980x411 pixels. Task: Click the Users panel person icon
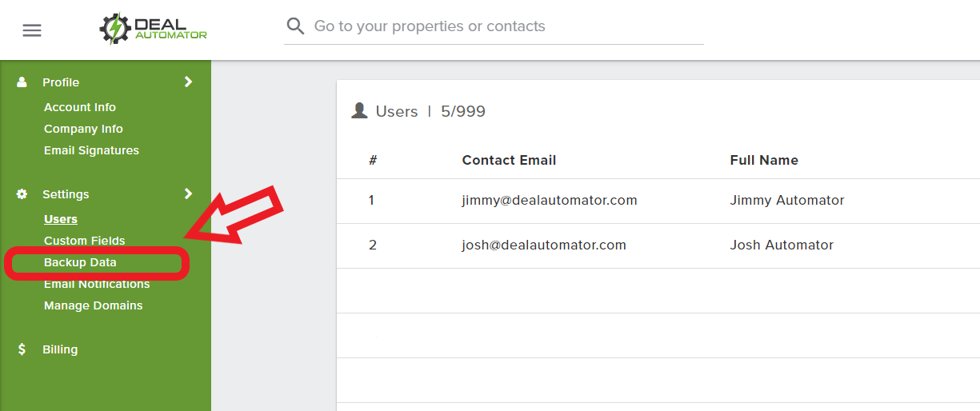point(359,111)
